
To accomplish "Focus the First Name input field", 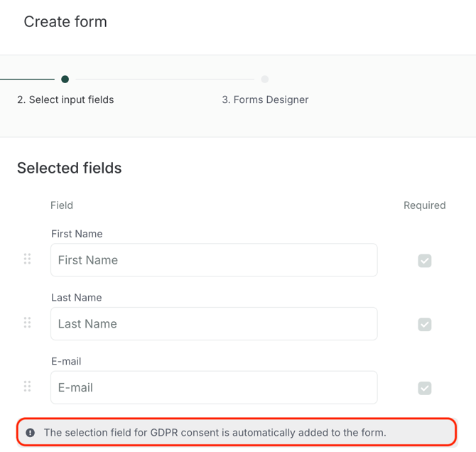I will pyautogui.click(x=214, y=260).
